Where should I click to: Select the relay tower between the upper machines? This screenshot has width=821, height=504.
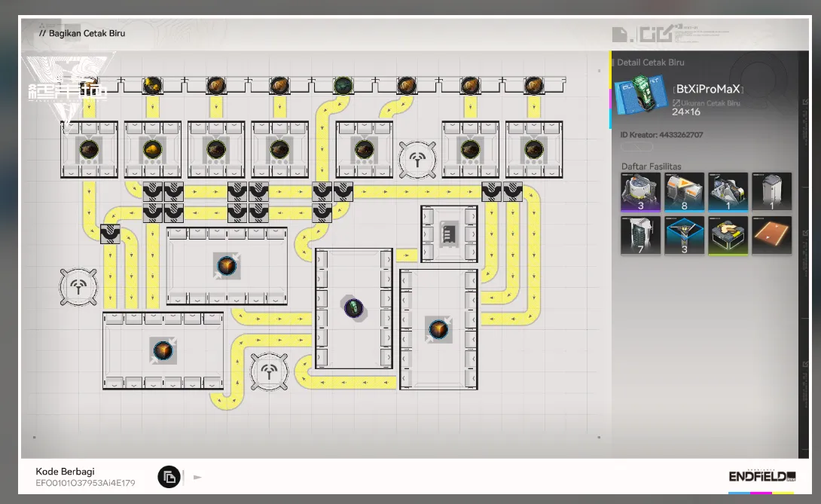click(417, 159)
